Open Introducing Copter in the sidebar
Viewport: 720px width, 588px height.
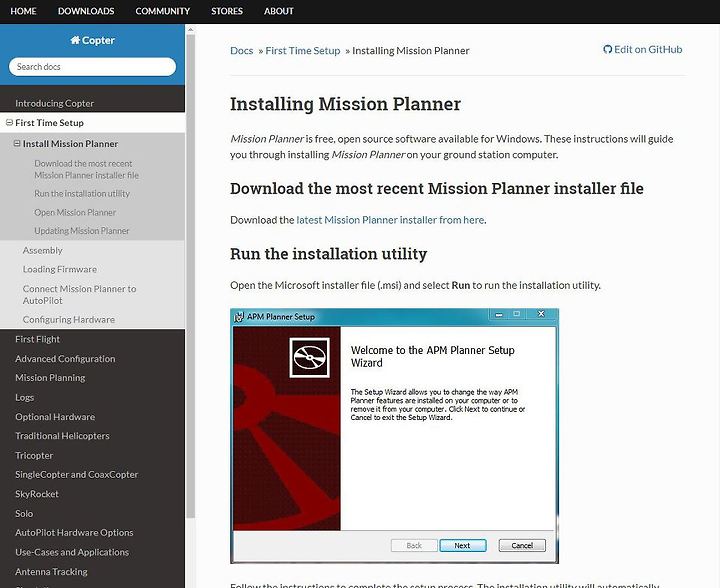coord(54,103)
